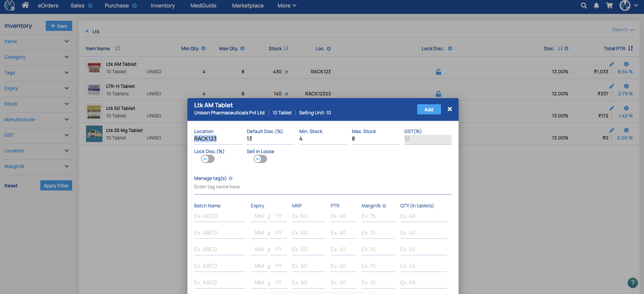Open the Ltk 50 Tablet thumbnail
This screenshot has height=294, width=644.
[94, 112]
